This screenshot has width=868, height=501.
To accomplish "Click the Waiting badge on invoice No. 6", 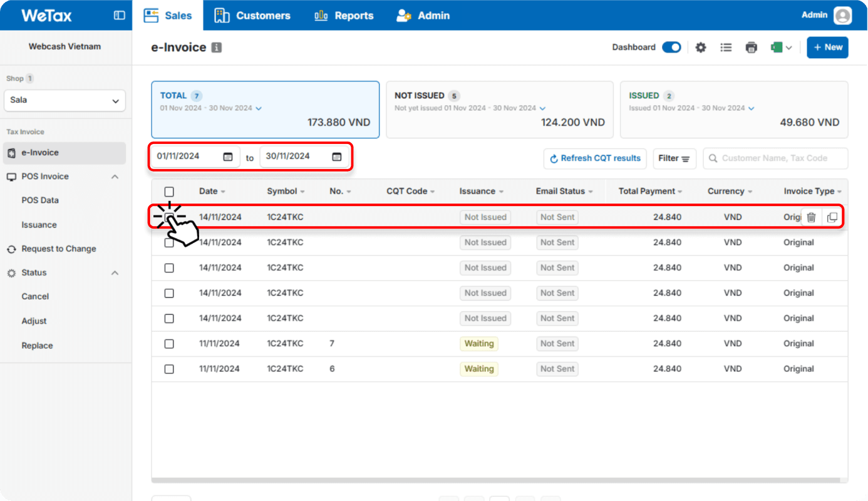I will pos(479,369).
